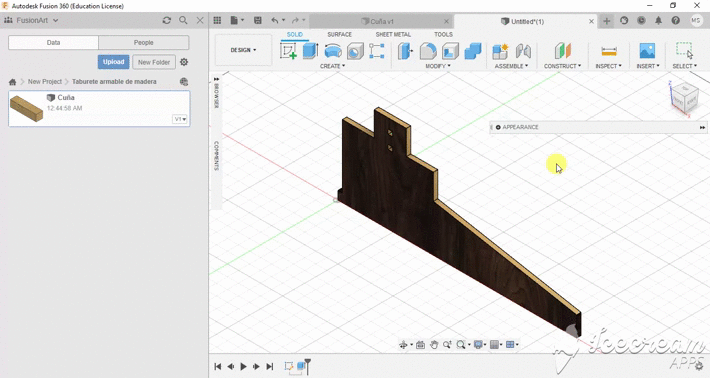
Task: Open project in web globe icon
Action: pyautogui.click(x=184, y=82)
